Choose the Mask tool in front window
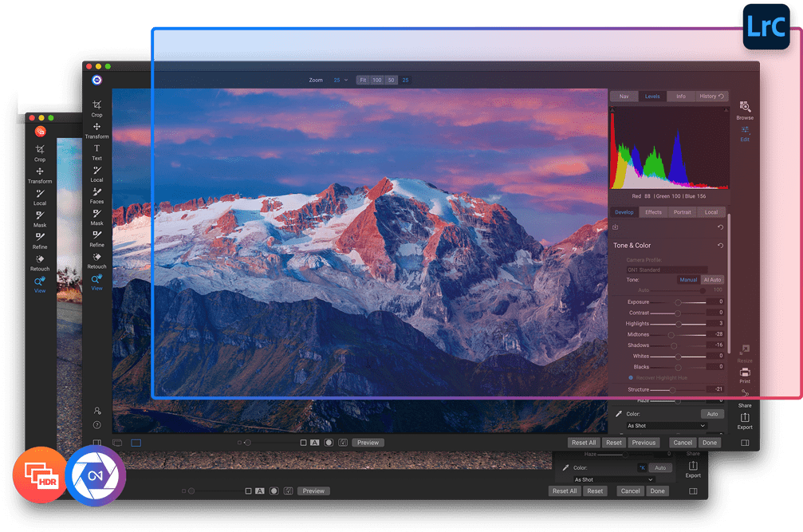803x532 pixels. [96, 217]
